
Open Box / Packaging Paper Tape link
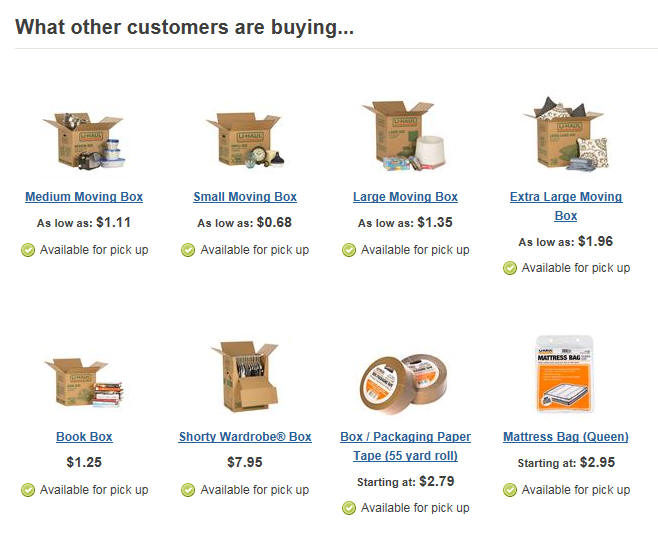pos(405,446)
